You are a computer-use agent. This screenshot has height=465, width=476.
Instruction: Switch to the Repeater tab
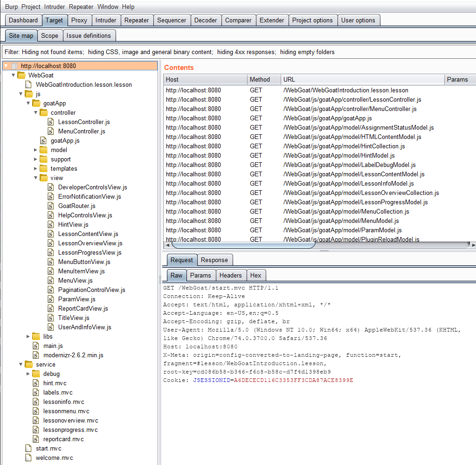[x=137, y=21]
